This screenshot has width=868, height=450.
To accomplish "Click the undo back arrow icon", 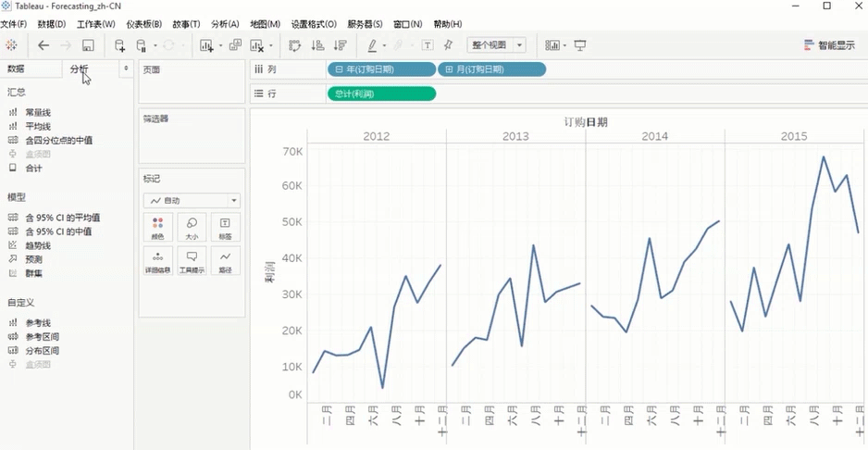I will [43, 45].
